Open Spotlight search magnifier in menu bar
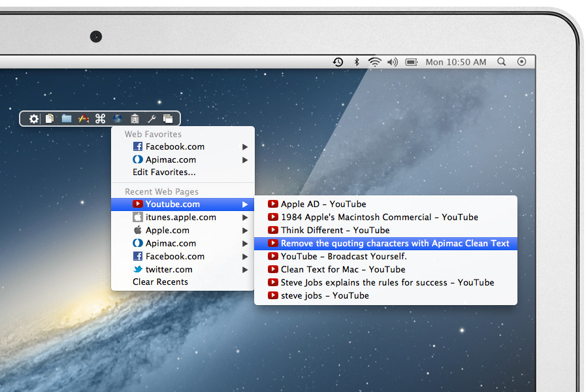The height and width of the screenshot is (392, 588). (x=501, y=62)
